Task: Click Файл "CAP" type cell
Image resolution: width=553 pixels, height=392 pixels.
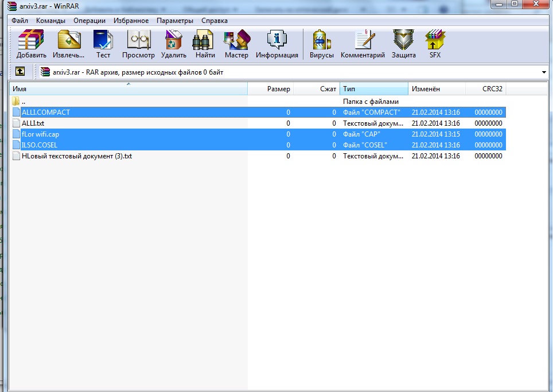Action: 361,134
